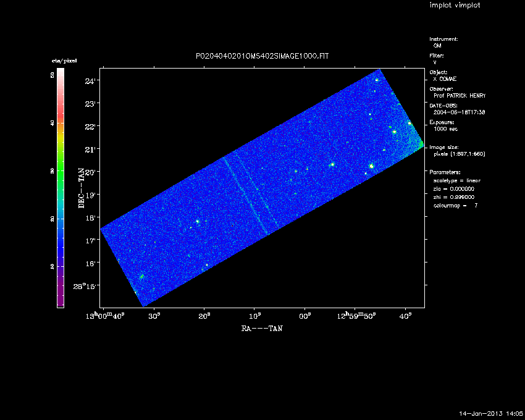The width and height of the screenshot is (525, 420).
Task: Click the 'DEC--TAN' vertical axis label
Action: coord(82,188)
